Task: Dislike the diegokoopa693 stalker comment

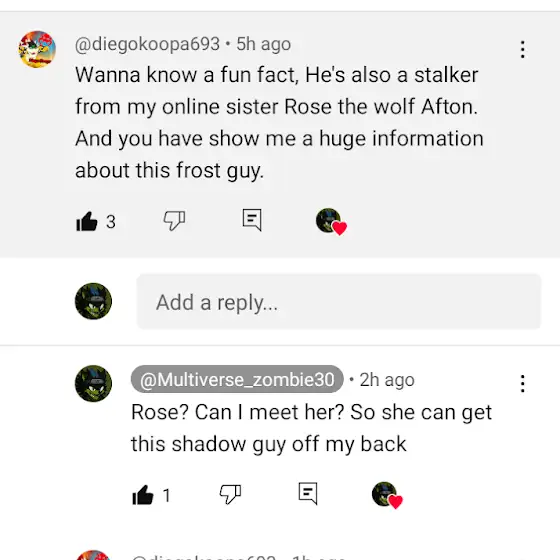Action: [174, 220]
